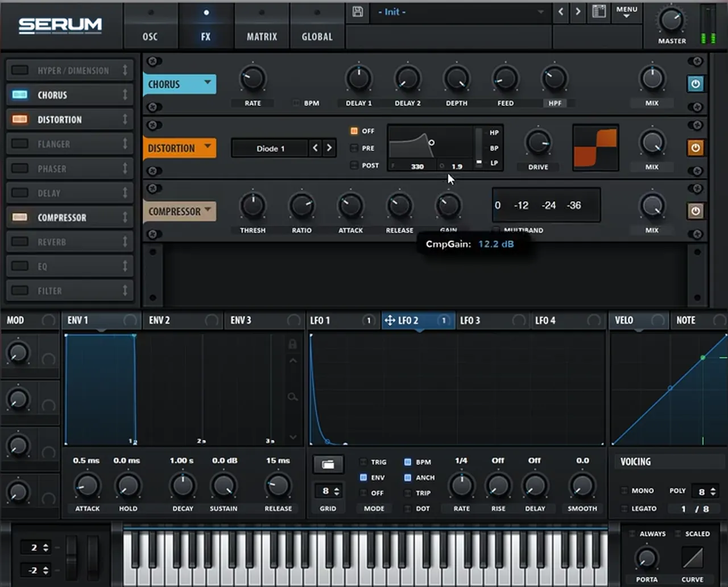Select the ENV 2 tab

click(183, 320)
